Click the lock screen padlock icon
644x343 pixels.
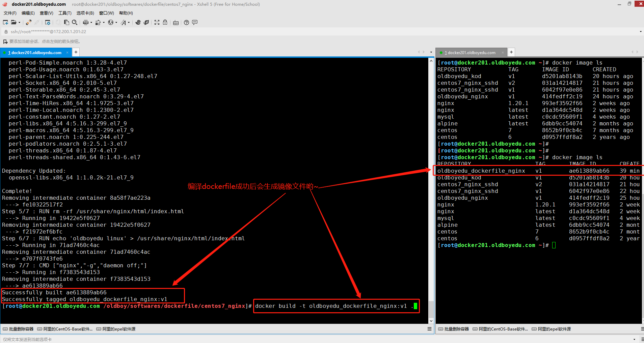[x=165, y=22]
